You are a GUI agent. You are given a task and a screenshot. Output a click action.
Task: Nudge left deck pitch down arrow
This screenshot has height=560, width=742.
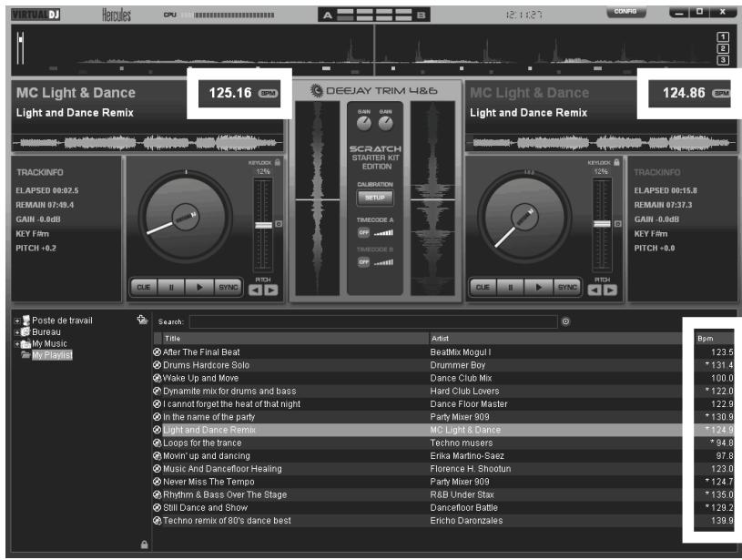coord(256,290)
